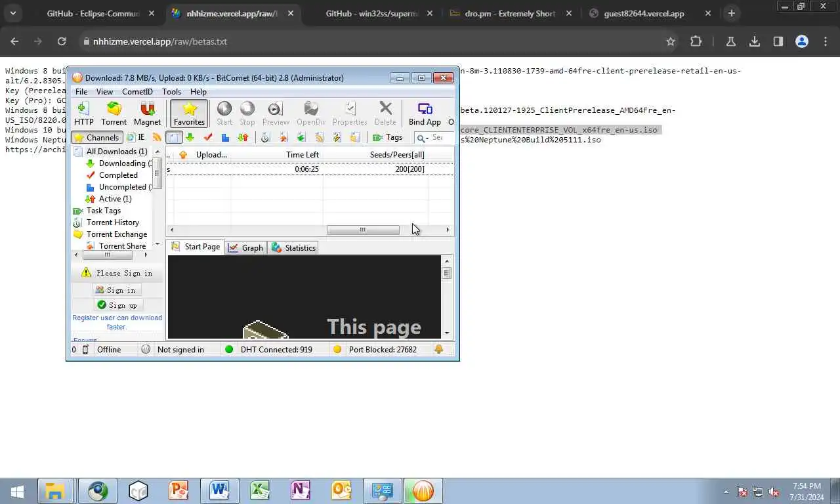840x504 pixels.
Task: Click 'Not signed in' in status bar
Action: tap(180, 350)
